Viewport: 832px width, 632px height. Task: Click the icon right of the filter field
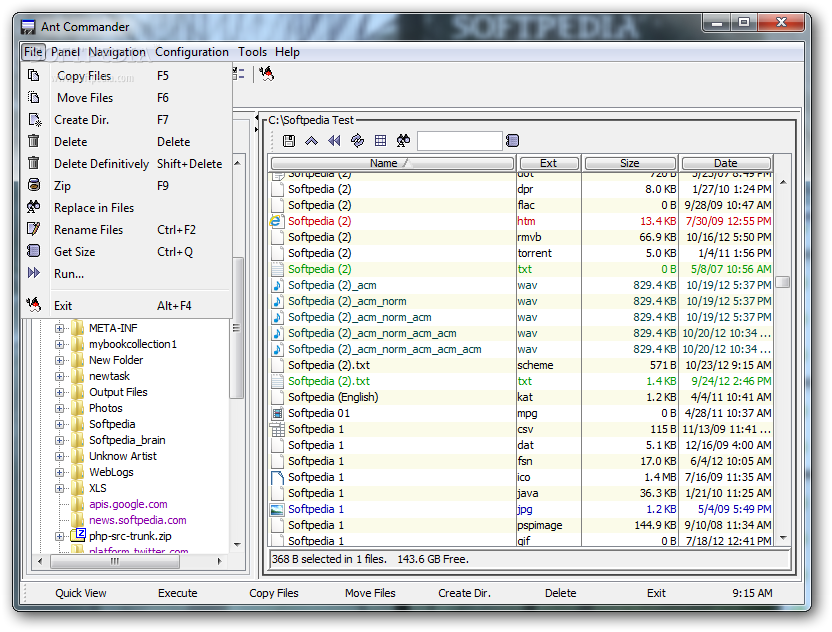(512, 141)
